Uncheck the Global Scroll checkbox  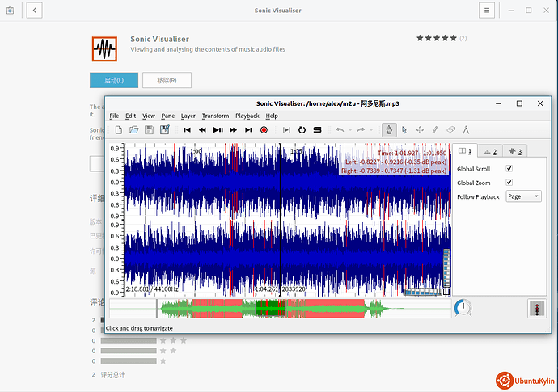click(x=509, y=169)
